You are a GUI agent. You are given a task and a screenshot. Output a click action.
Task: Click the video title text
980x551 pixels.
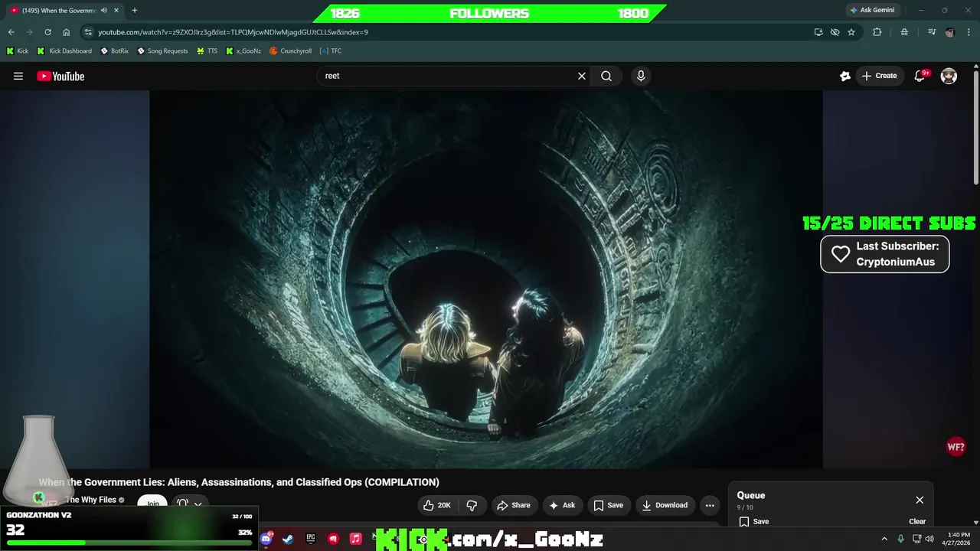(239, 482)
